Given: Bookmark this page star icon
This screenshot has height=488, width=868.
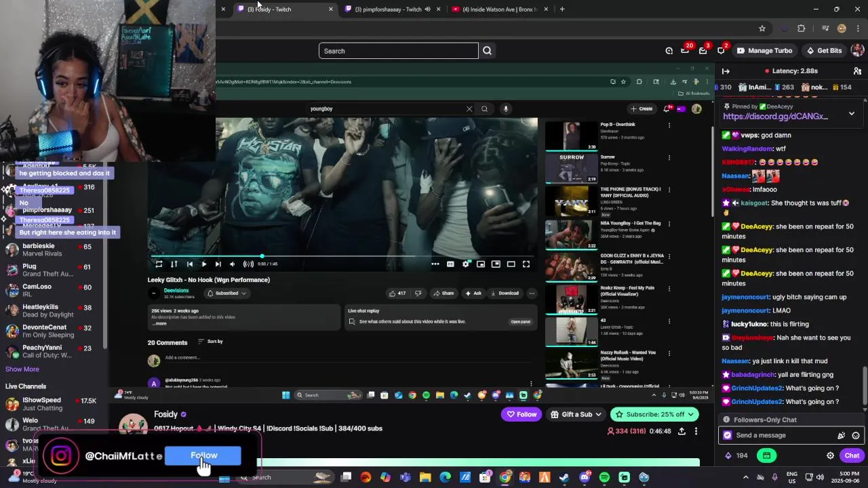Looking at the screenshot, I should tap(762, 28).
